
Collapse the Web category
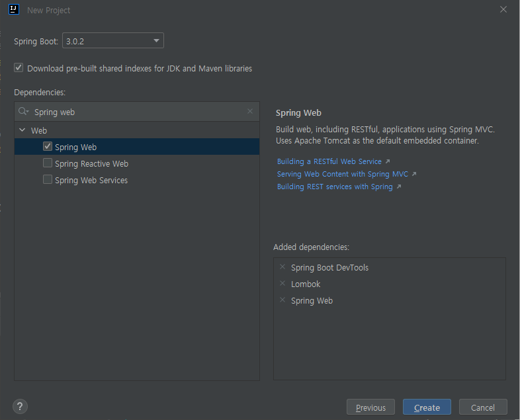(22, 130)
